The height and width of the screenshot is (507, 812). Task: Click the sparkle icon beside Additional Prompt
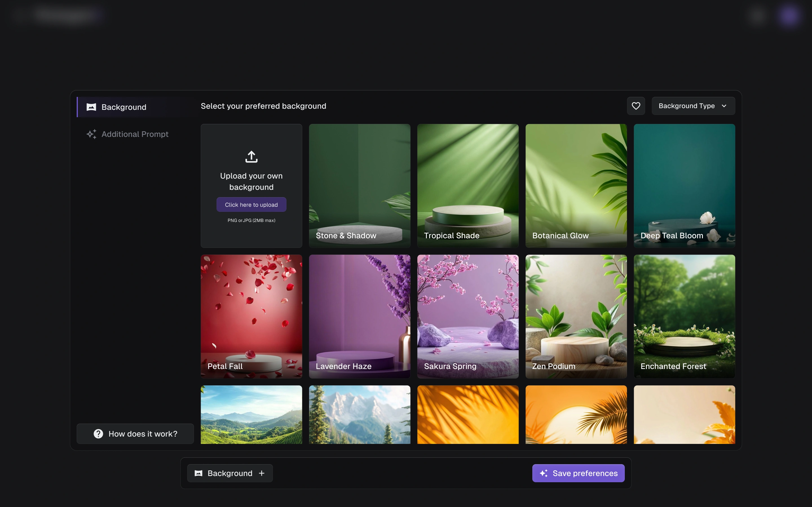[91, 134]
